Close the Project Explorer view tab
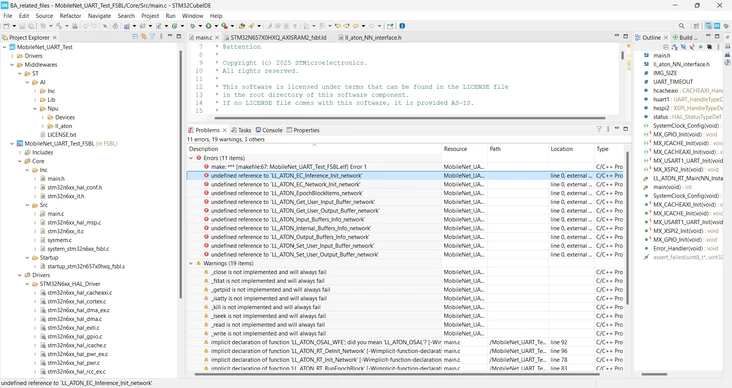 55,37
